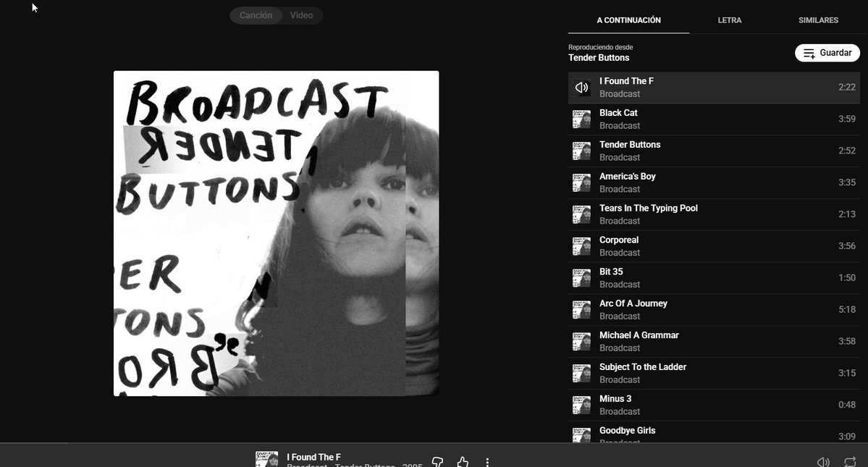
Task: Open the A CONTINUACIÓN tab
Action: tap(628, 20)
